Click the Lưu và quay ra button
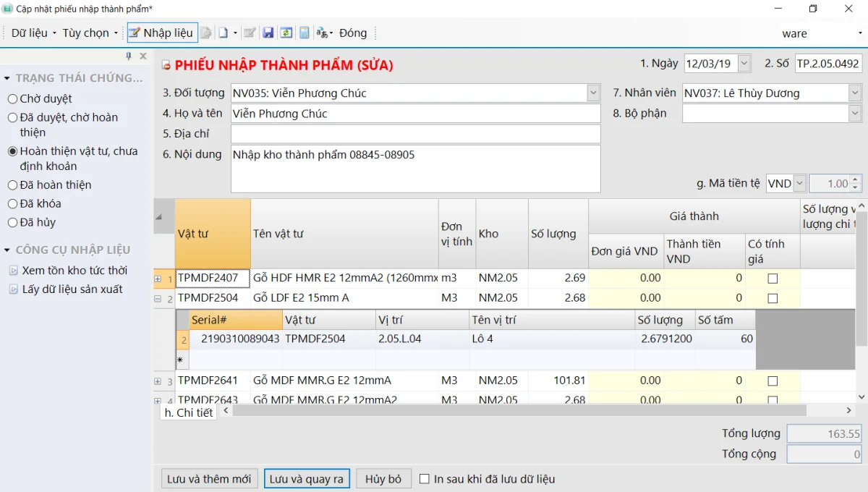Viewport: 868px width, 492px height. tap(307, 479)
